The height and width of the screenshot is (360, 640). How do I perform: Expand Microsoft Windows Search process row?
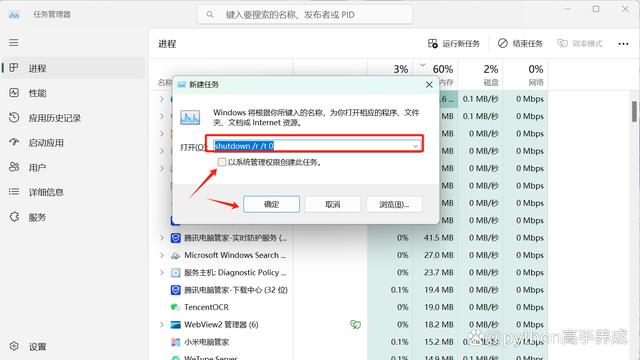coord(162,255)
